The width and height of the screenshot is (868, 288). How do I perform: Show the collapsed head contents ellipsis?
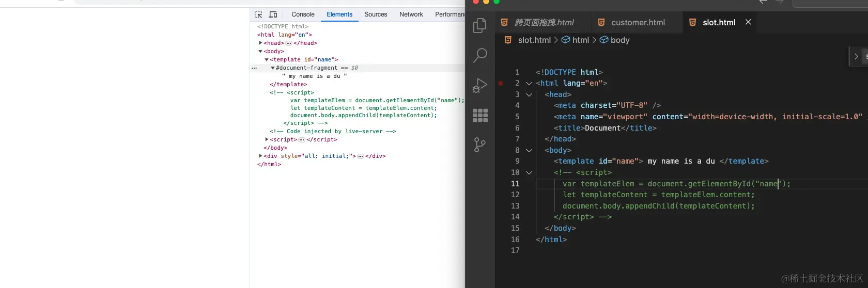coord(289,43)
